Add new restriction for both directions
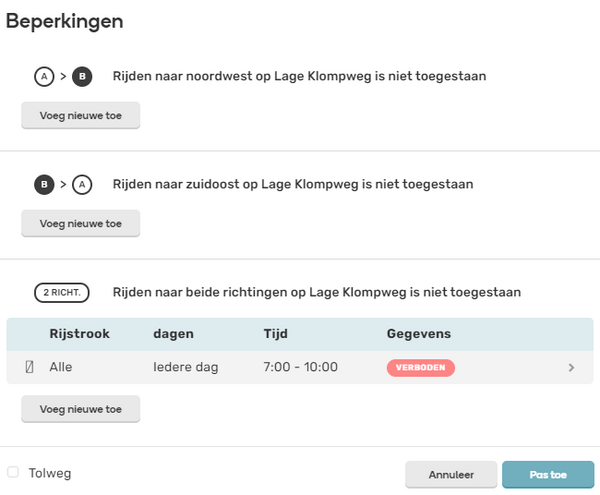600x495 pixels. pos(81,409)
